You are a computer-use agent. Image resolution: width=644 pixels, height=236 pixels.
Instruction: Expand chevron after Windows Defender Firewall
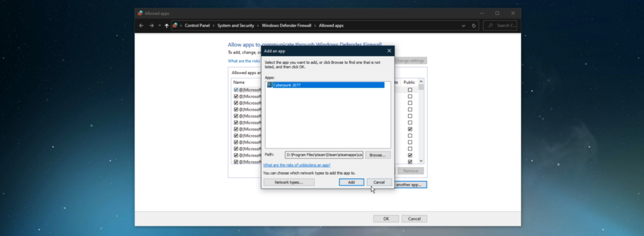316,26
